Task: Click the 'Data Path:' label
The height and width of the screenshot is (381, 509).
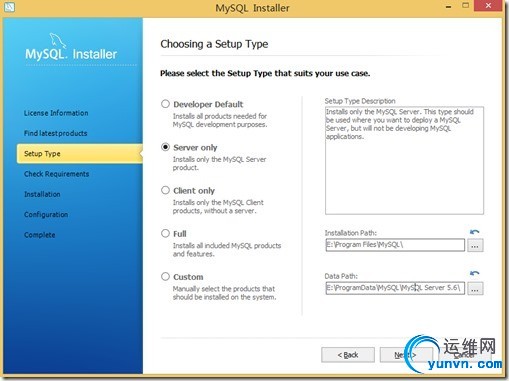Action: [341, 276]
